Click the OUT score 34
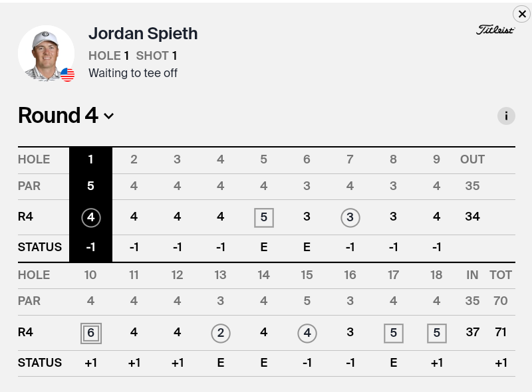The image size is (532, 392). coord(472,217)
